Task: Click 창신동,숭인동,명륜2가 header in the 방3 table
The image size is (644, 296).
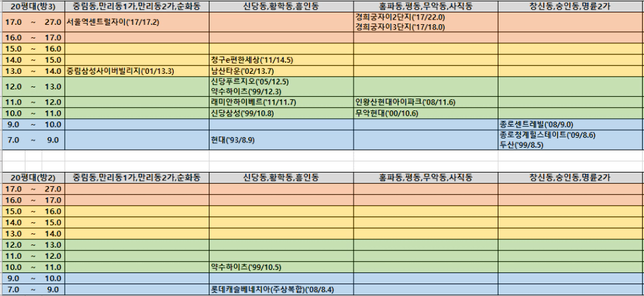Action: coord(571,6)
